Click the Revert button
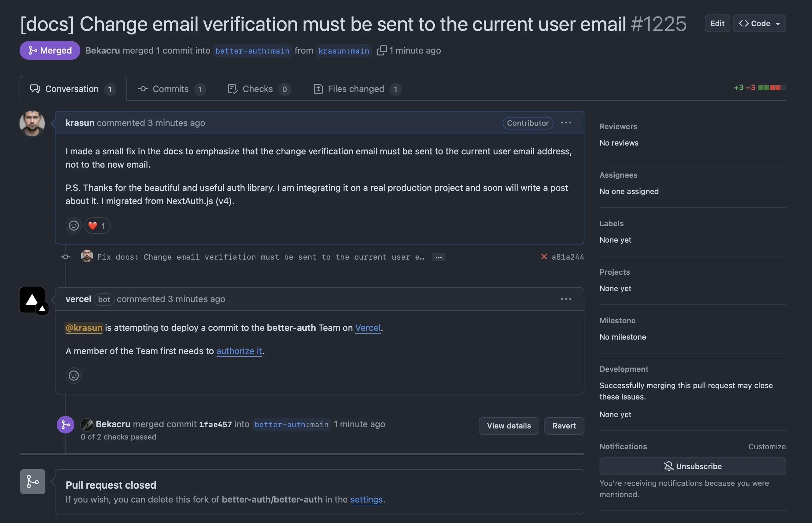Screen dimensions: 812x523 click(564, 426)
